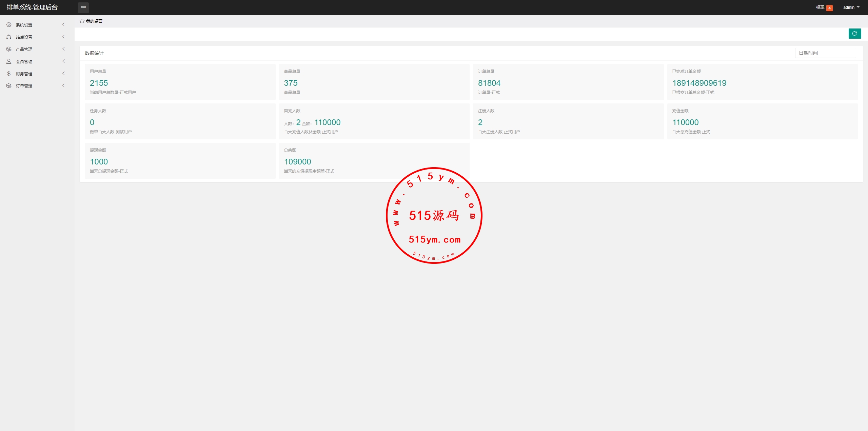The width and height of the screenshot is (868, 431).
Task: Expand the 订单管理 menu chevron
Action: tap(63, 85)
